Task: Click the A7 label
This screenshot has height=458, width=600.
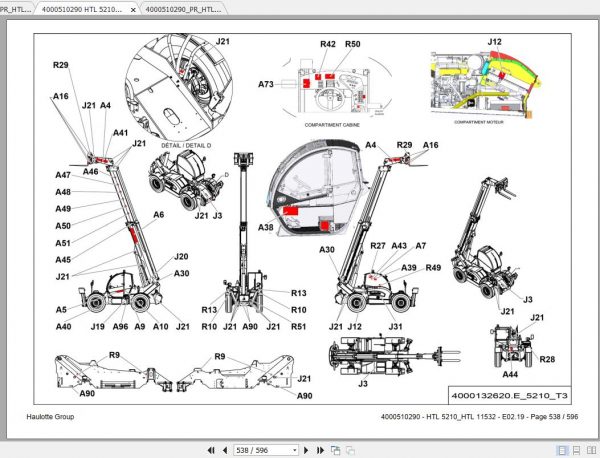Action: click(x=421, y=246)
